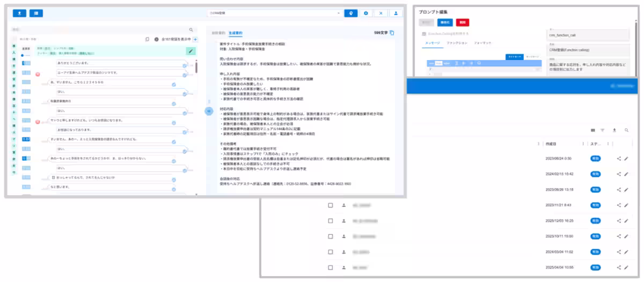
Task: Open the 作成日 column options menu
Action: 583,144
